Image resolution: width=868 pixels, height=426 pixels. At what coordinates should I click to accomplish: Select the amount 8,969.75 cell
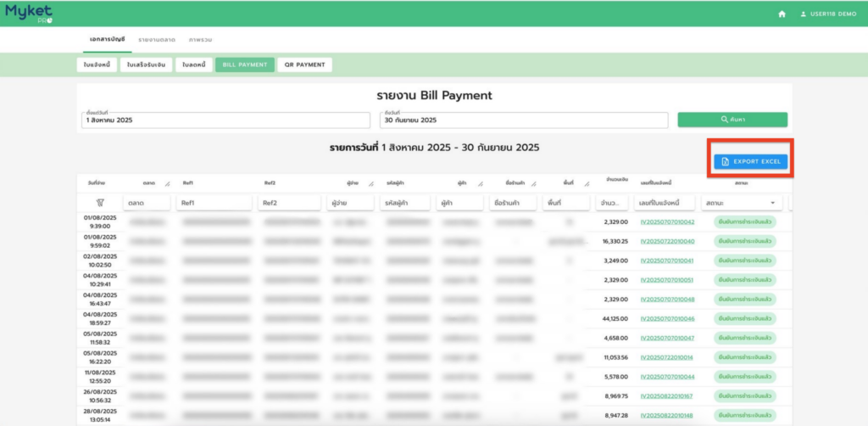coord(617,396)
